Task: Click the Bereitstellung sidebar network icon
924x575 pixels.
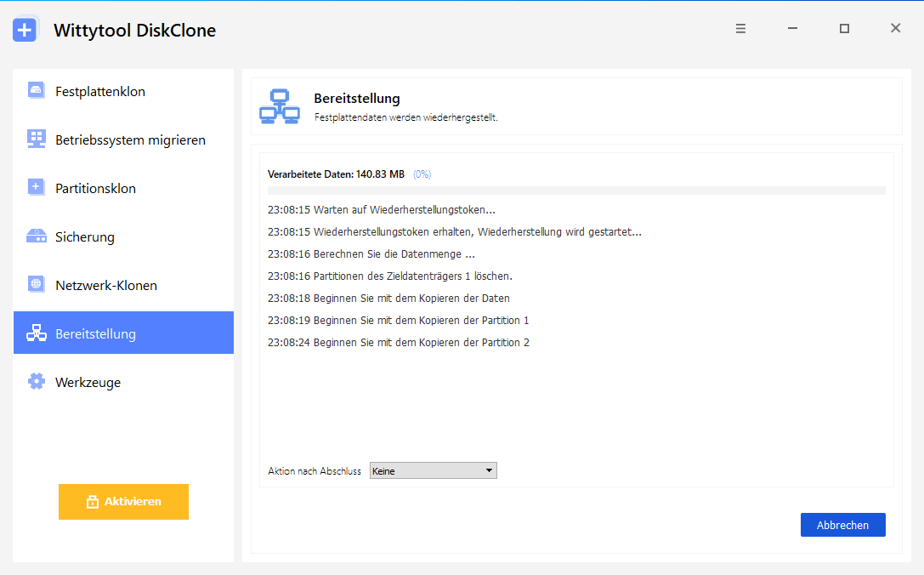Action: 36,333
